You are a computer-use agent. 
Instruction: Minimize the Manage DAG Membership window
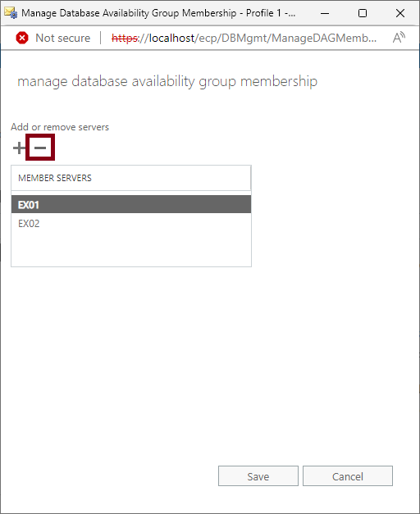point(325,13)
